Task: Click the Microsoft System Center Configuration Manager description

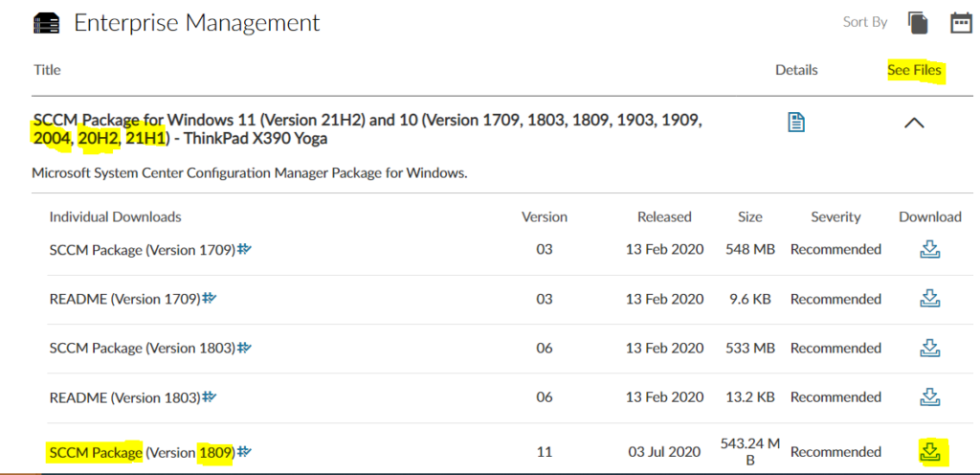Action: pyautogui.click(x=250, y=172)
